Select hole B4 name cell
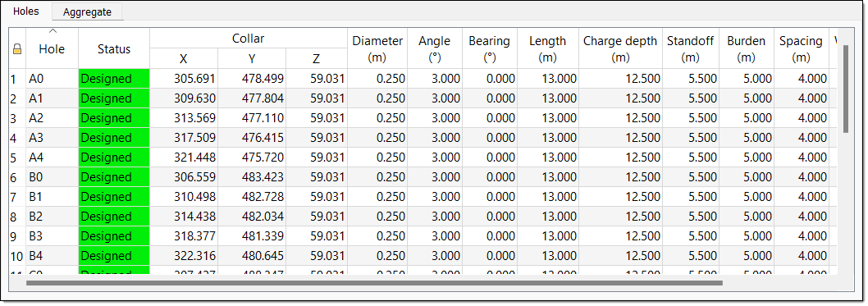Screen dimensions: 868x306 pos(52,256)
